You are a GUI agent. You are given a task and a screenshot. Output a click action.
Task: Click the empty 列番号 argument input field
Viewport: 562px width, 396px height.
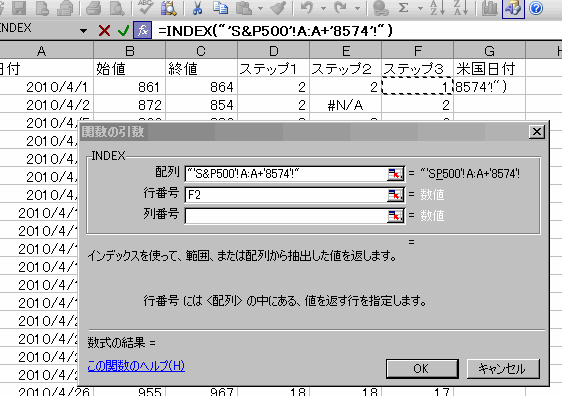(286, 216)
